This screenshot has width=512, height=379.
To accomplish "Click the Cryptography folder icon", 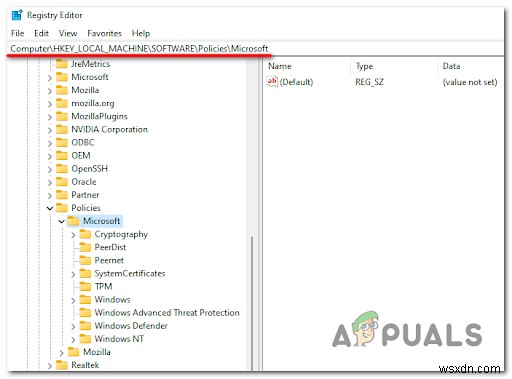I will (x=85, y=234).
